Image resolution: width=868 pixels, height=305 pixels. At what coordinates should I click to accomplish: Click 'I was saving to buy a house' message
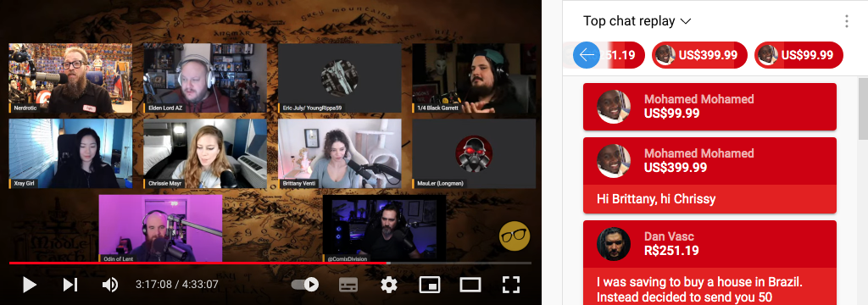699,290
